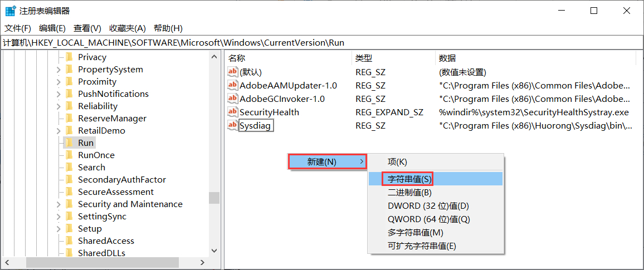
Task: Click the AdobeGCInvoker-1.0 string value icon
Action: 233,99
